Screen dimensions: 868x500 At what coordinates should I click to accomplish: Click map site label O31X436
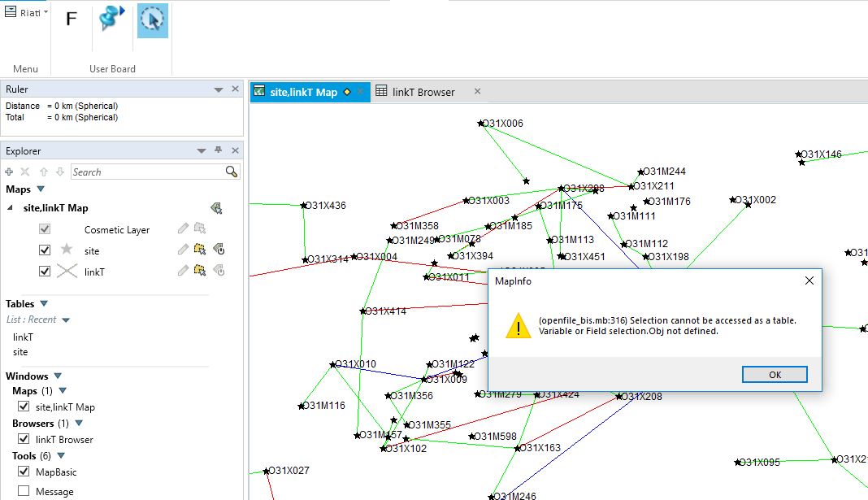tap(325, 206)
